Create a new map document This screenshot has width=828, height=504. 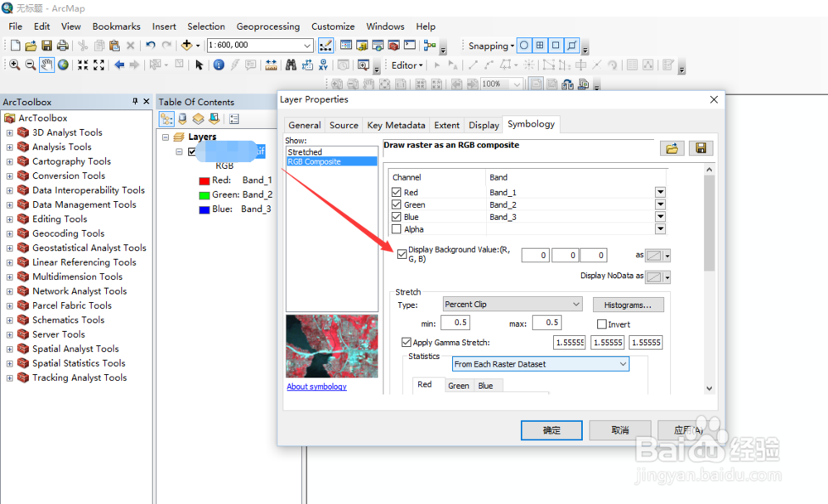coord(15,46)
